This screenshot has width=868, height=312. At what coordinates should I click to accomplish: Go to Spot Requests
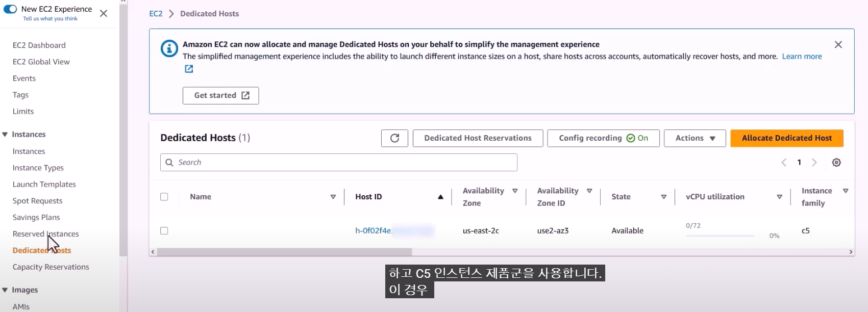pyautogui.click(x=38, y=201)
